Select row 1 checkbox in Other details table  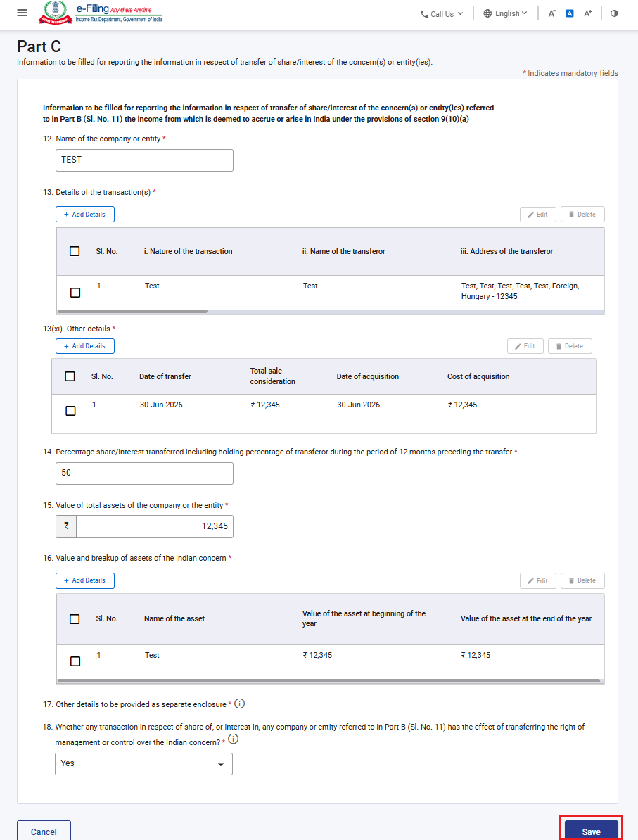click(70, 411)
